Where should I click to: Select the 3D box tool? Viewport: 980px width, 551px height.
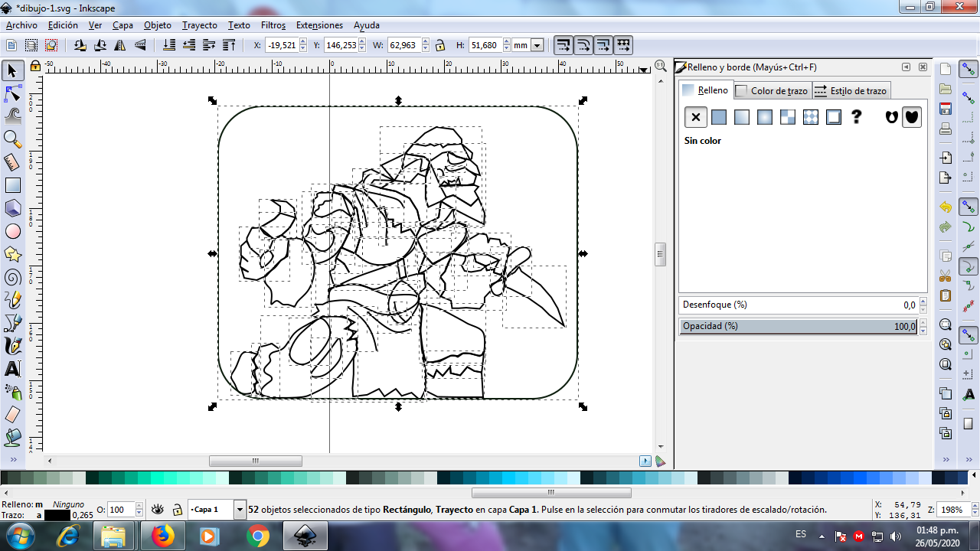coord(12,208)
